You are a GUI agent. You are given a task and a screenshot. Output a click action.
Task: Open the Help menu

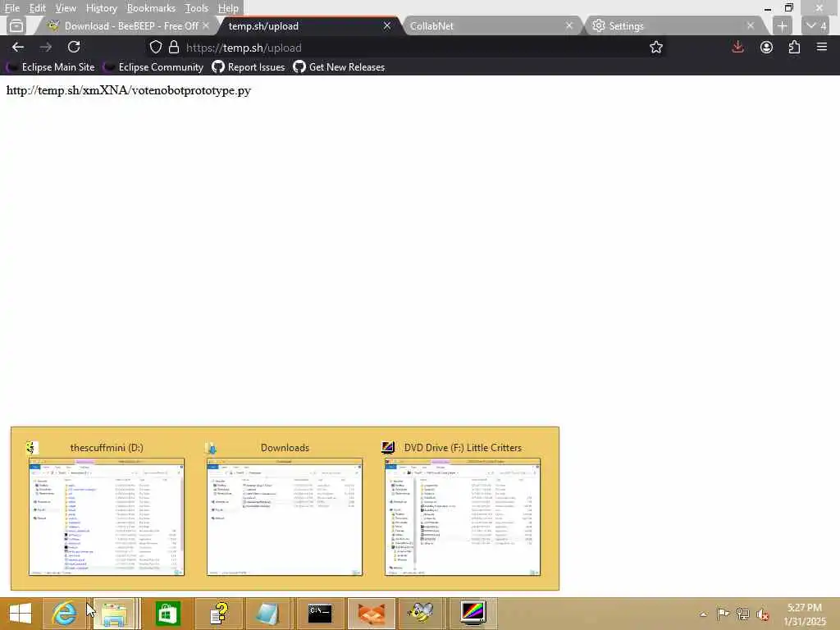pos(228,8)
